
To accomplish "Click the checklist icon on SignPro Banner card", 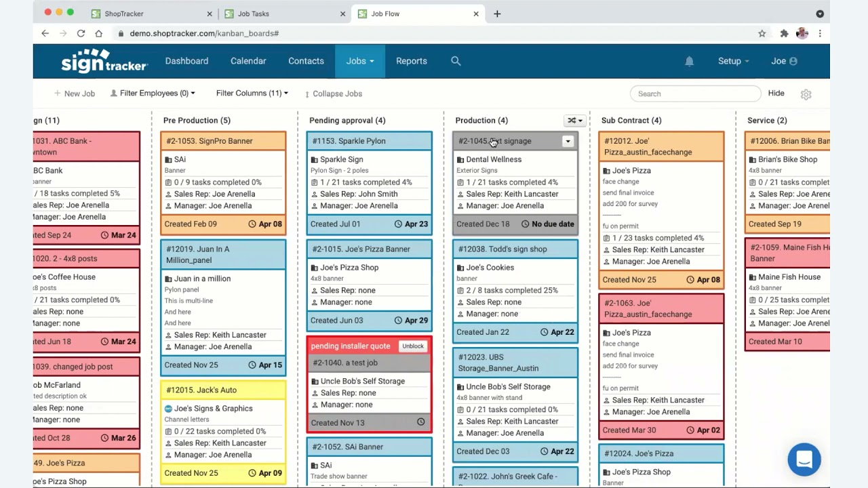I will tap(168, 182).
